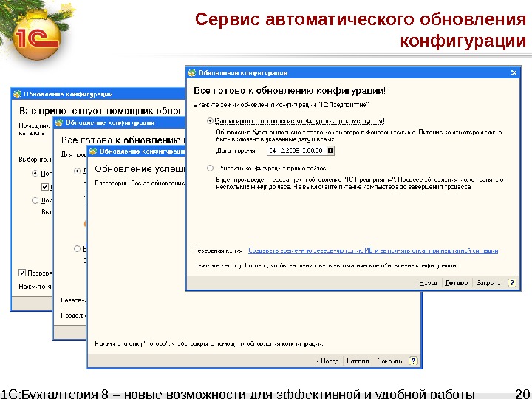Image resolution: width=532 pixels, height=399 pixels.
Task: Click the Обновление успешно heading text
Action: [x=140, y=169]
